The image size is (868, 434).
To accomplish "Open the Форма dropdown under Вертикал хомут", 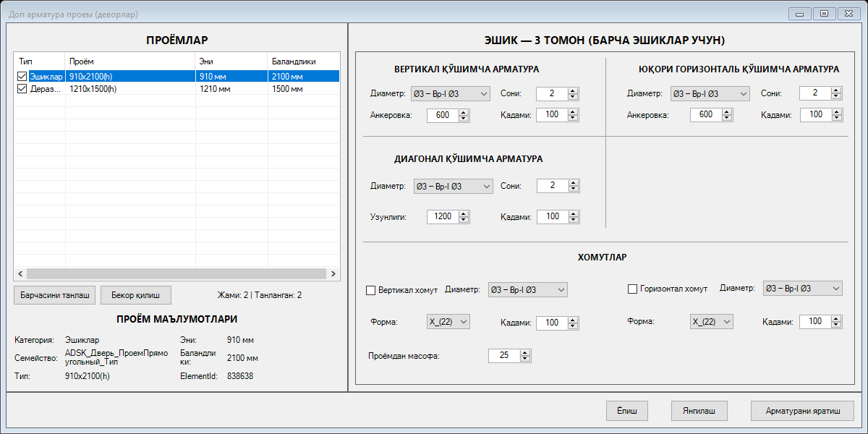I will (x=450, y=322).
